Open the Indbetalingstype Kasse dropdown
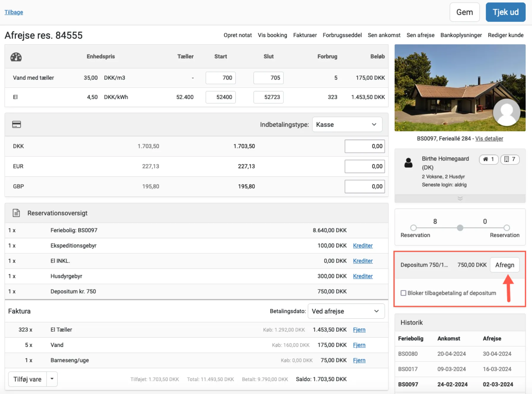 (x=347, y=125)
